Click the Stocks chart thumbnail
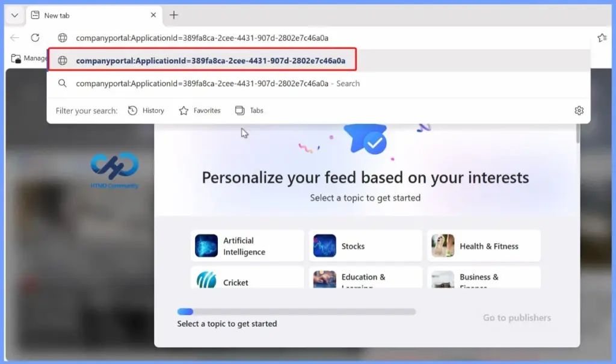616x364 pixels. click(x=324, y=245)
